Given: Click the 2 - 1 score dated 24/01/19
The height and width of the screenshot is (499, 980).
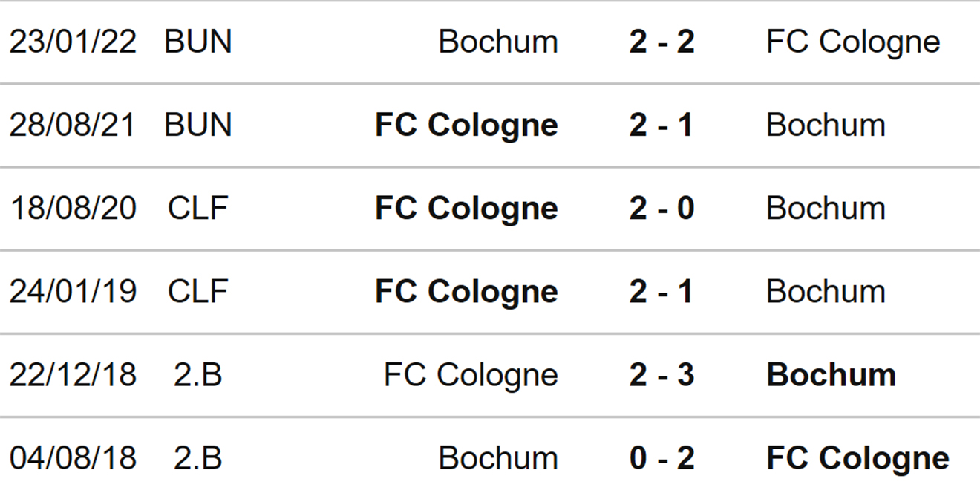Looking at the screenshot, I should pyautogui.click(x=661, y=291).
